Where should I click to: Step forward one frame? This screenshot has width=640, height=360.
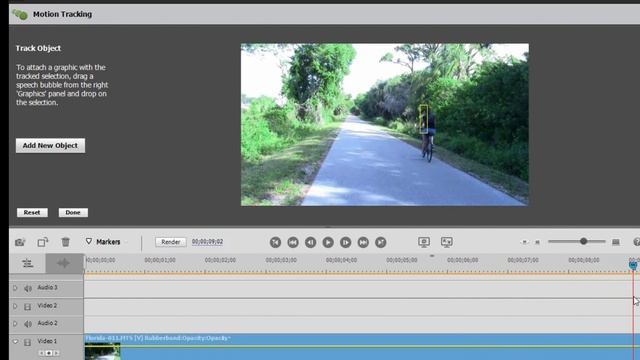tap(346, 242)
